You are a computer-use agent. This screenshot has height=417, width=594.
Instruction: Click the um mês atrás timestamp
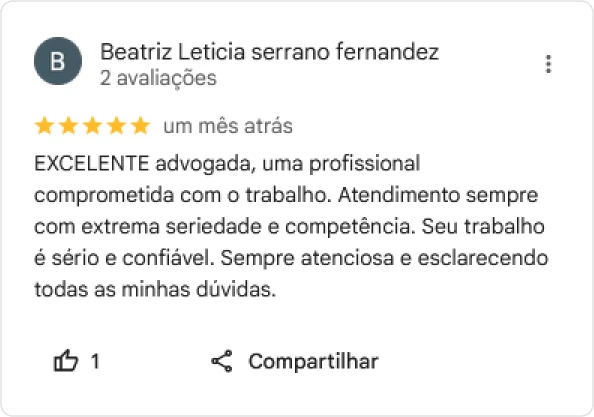point(228,126)
